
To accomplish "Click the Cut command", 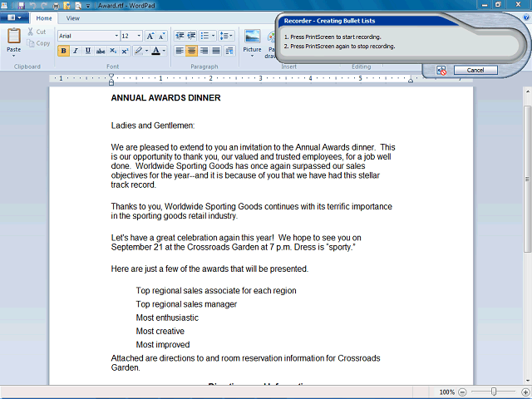I will pos(37,32).
